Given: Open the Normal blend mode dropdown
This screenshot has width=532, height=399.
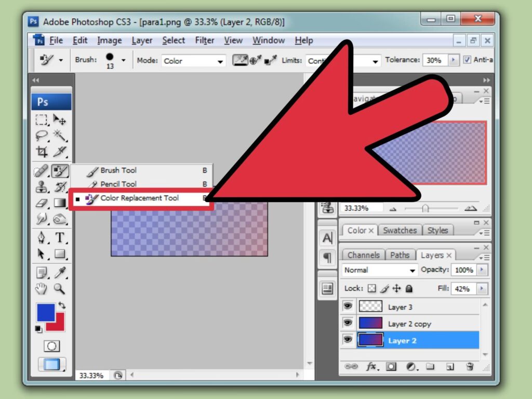Looking at the screenshot, I should point(380,270).
